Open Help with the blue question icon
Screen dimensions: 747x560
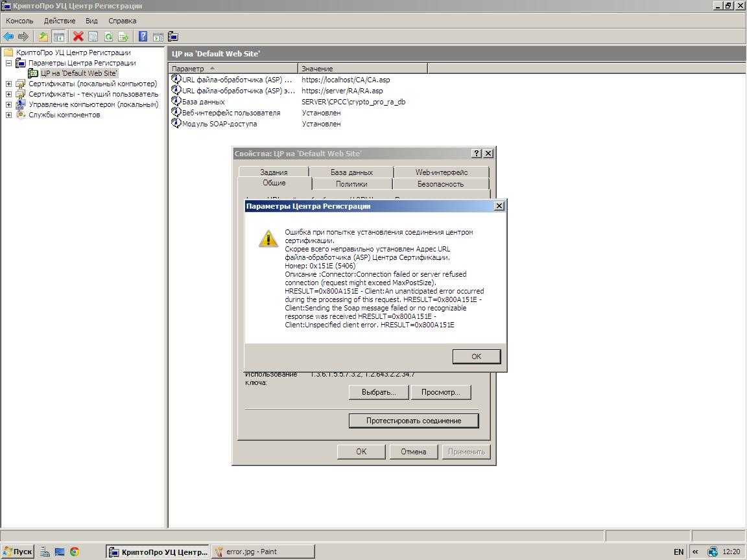[x=143, y=36]
